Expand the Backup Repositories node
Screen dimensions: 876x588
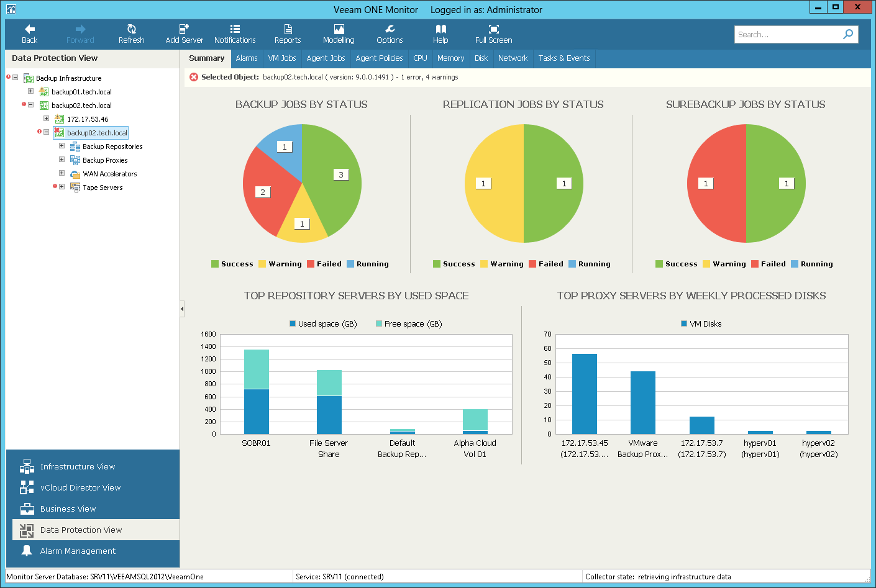(62, 146)
